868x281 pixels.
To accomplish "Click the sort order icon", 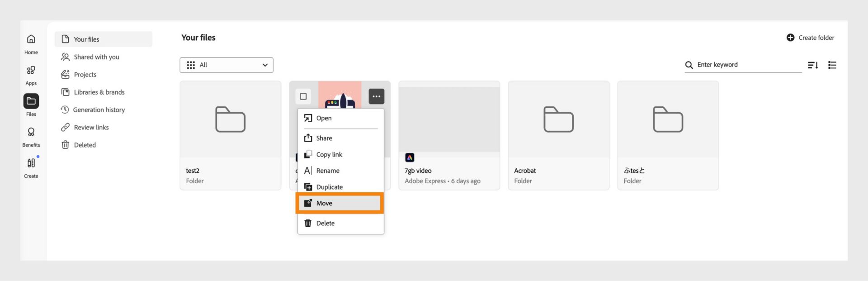I will click(813, 65).
